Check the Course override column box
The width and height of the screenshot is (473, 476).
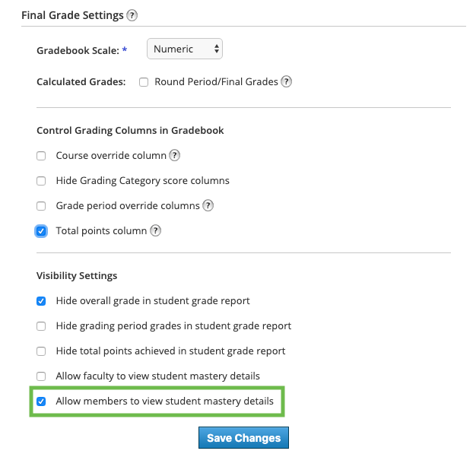click(41, 156)
